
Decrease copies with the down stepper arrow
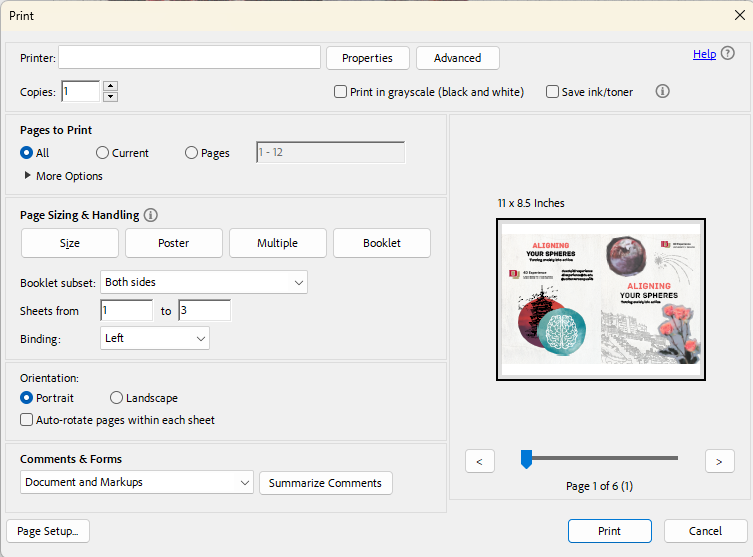point(110,97)
